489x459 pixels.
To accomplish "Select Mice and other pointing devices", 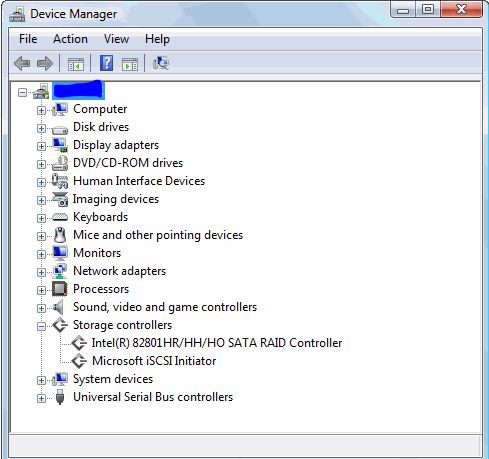I will pyautogui.click(x=158, y=235).
